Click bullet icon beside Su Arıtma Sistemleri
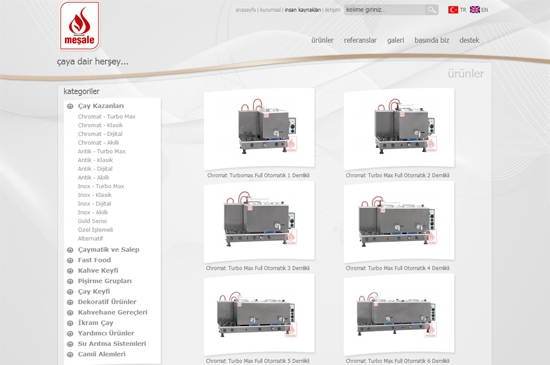 (70, 344)
